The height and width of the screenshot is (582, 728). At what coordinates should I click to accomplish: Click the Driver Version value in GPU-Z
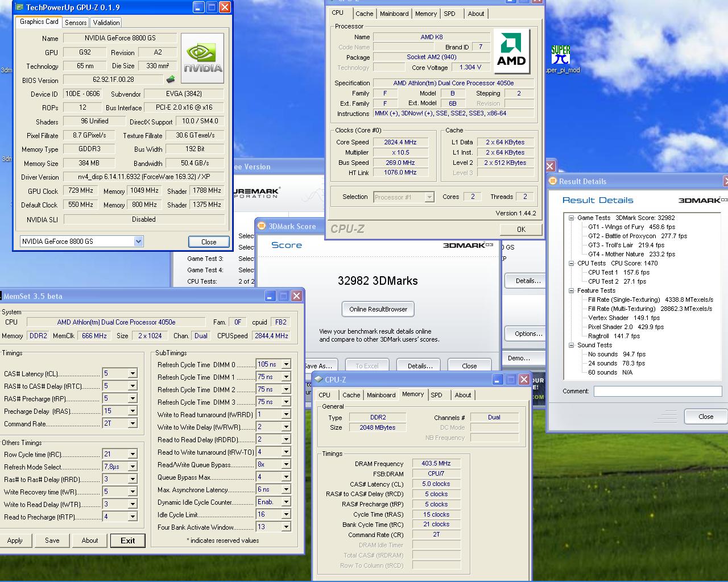[143, 177]
